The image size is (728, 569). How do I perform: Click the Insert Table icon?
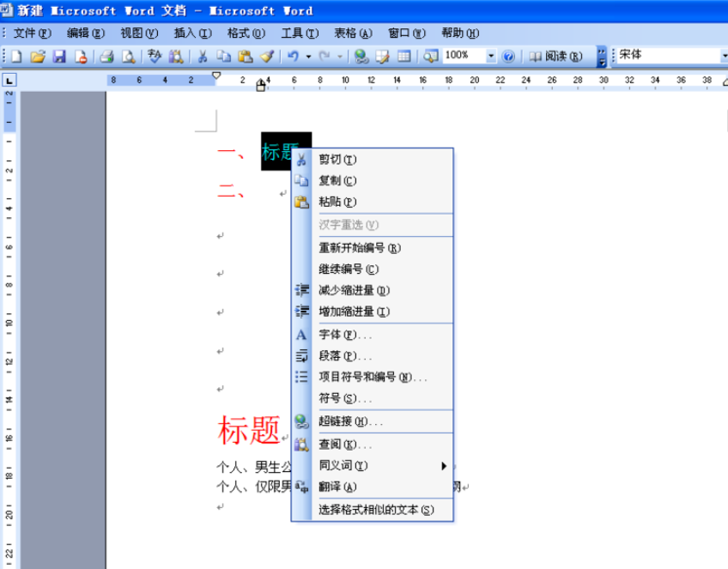404,57
